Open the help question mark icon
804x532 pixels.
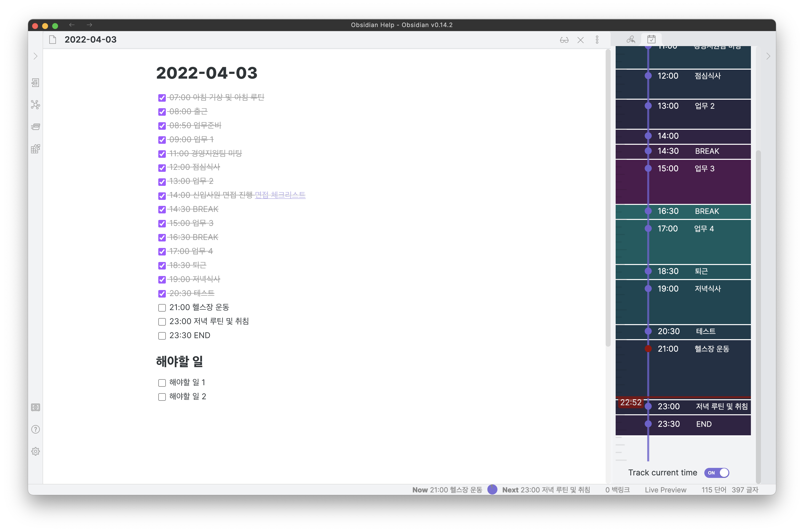pyautogui.click(x=35, y=429)
